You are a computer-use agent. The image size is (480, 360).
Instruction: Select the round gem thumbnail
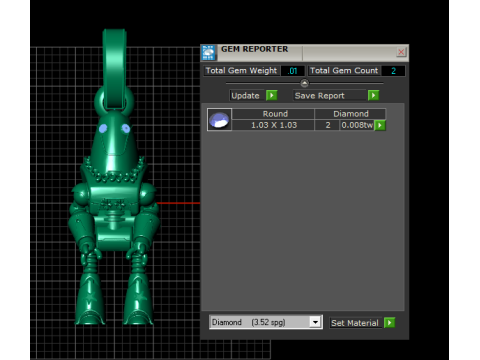(219, 120)
